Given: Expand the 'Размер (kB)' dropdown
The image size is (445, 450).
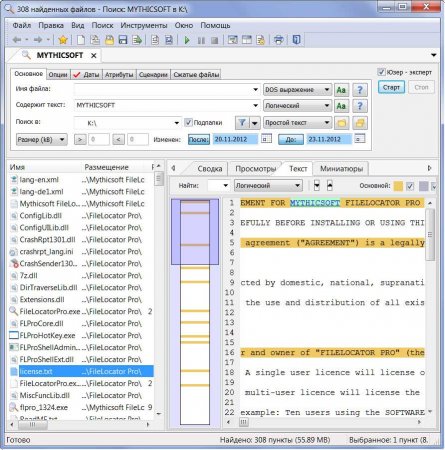Looking at the screenshot, I should [42, 139].
